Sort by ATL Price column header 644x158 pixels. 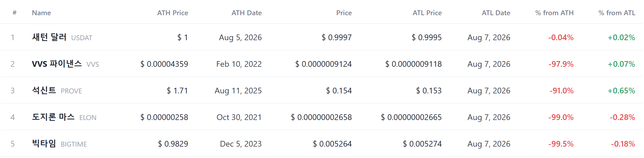tap(427, 13)
